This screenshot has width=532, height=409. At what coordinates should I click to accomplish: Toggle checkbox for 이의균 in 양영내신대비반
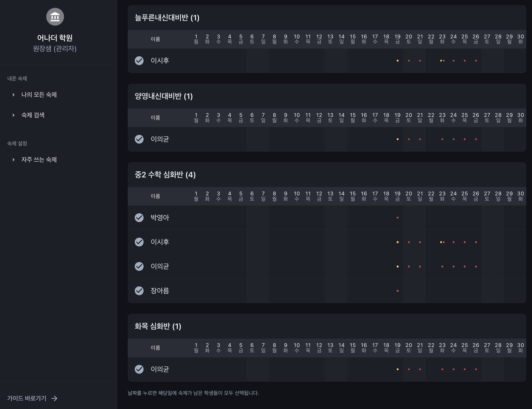(x=139, y=139)
